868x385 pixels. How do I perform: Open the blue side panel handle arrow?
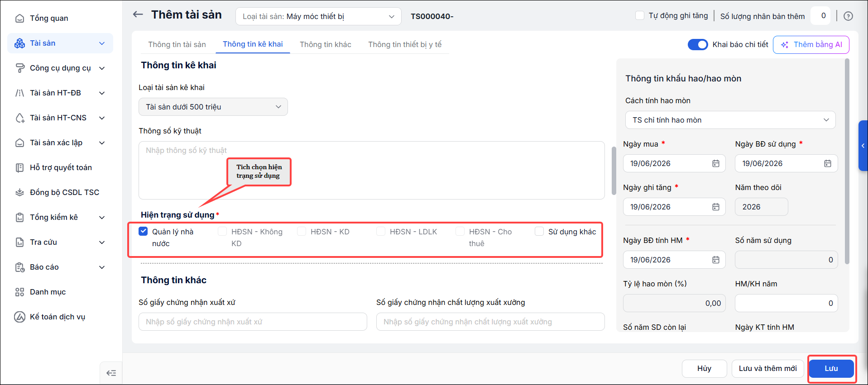863,146
